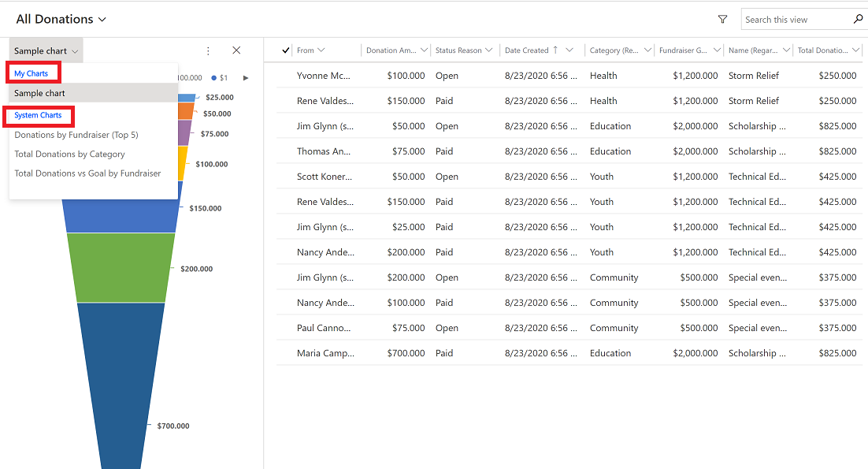Click $825.000 total in Maria Camp row

coord(837,353)
